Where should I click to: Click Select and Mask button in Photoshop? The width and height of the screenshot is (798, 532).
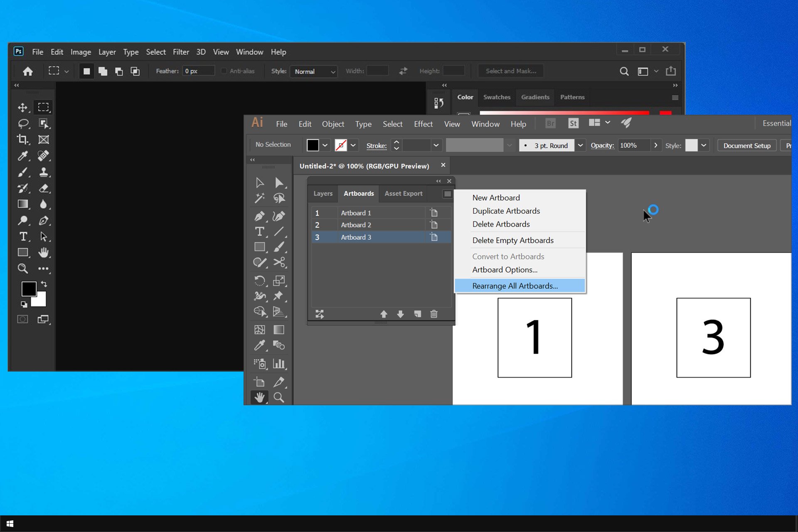click(x=511, y=71)
